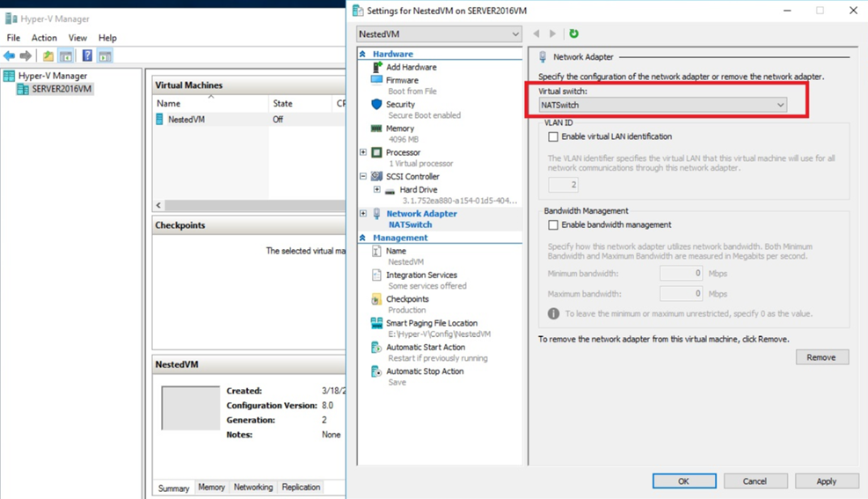Sort virtual machines by Name column
This screenshot has height=499, width=868.
pyautogui.click(x=210, y=104)
